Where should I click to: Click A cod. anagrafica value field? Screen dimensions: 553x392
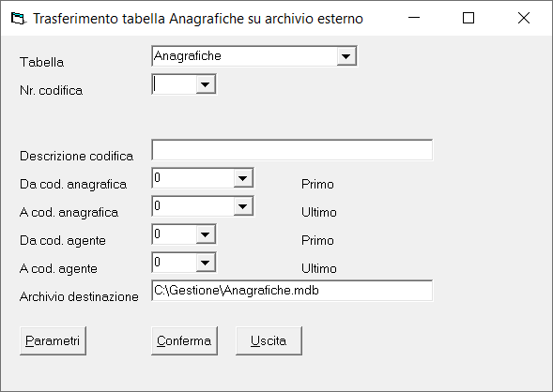(x=193, y=206)
